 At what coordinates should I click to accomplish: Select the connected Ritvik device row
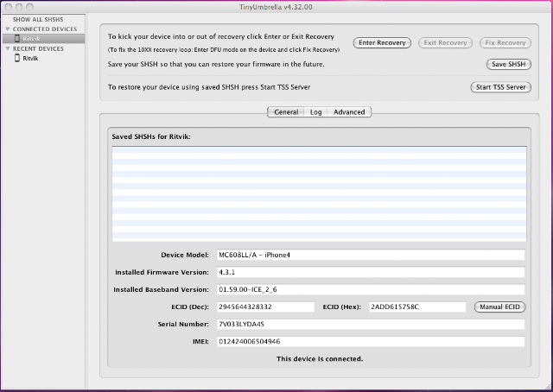pos(44,39)
